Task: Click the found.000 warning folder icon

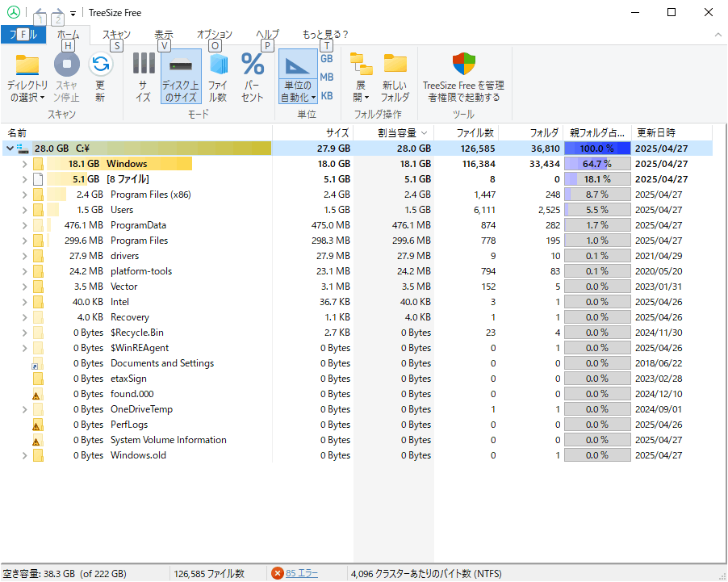Action: click(x=37, y=395)
